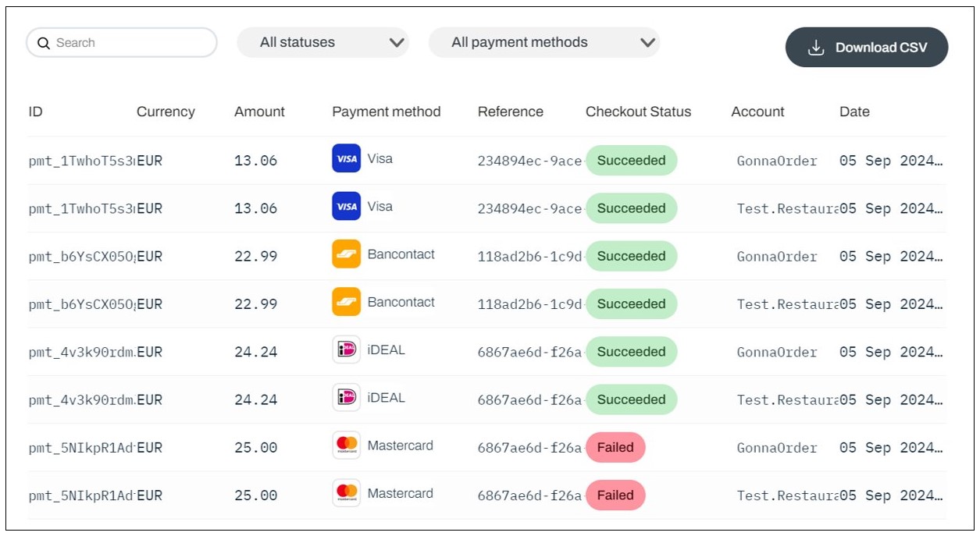Click the ID column header
Screen dimensions: 980x536
point(36,112)
